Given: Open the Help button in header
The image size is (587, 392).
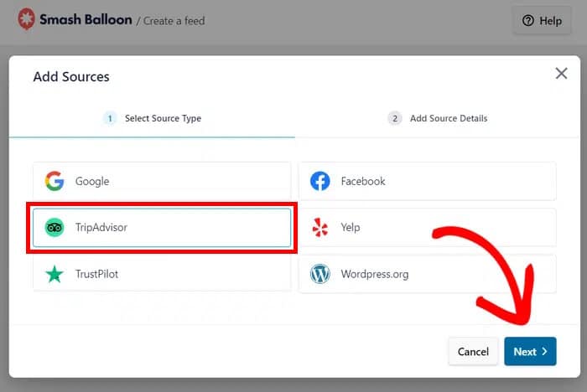Looking at the screenshot, I should (542, 21).
